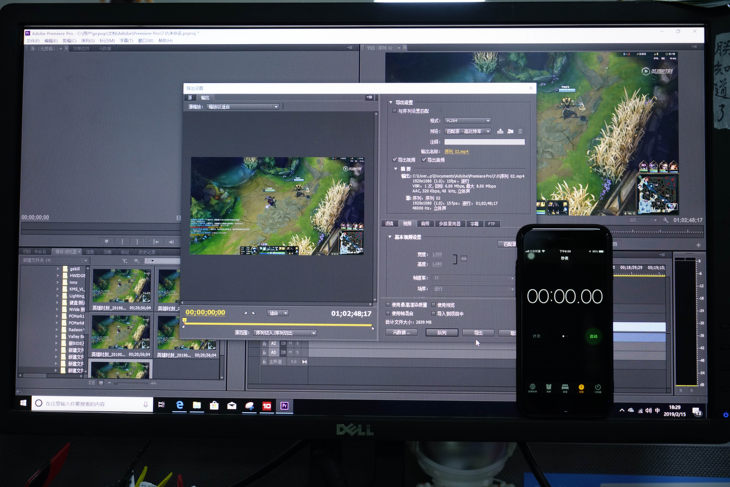Image resolution: width=730 pixels, height=487 pixels.
Task: Click the Premiere Pro taskbar icon
Action: coord(284,406)
